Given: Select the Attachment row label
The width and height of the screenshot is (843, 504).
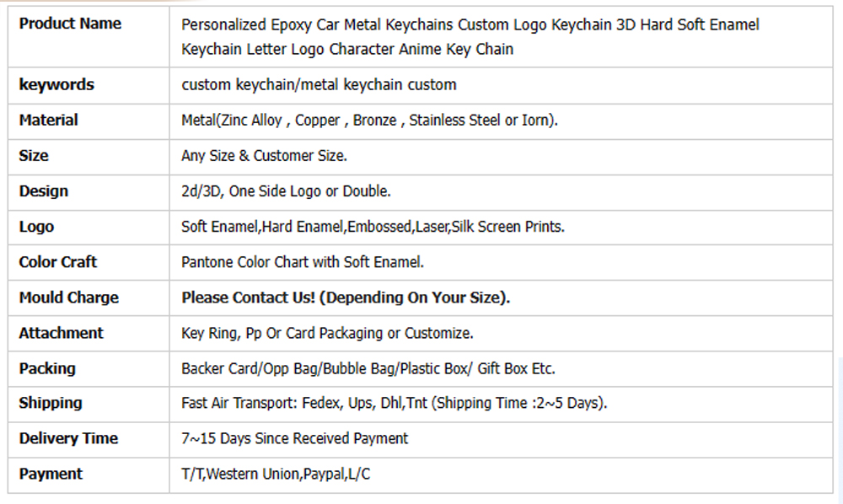Looking at the screenshot, I should pos(61,333).
